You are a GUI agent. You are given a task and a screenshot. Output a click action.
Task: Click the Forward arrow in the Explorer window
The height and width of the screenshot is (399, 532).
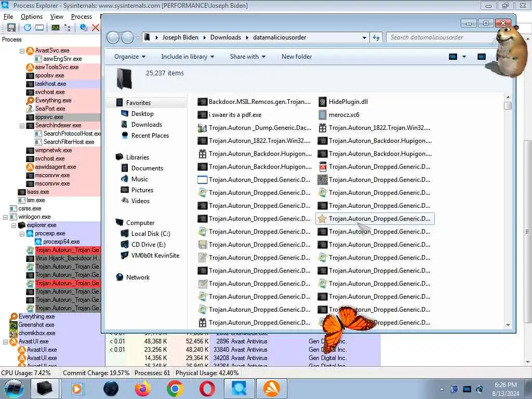pos(128,37)
